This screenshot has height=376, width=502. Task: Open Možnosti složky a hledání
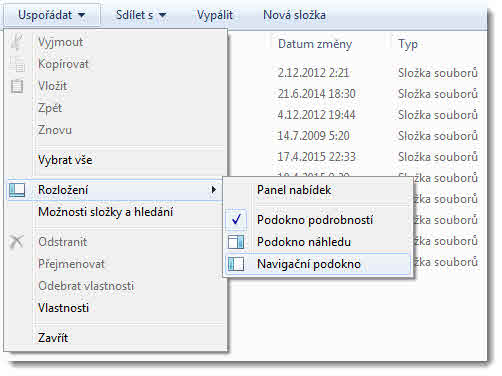105,212
